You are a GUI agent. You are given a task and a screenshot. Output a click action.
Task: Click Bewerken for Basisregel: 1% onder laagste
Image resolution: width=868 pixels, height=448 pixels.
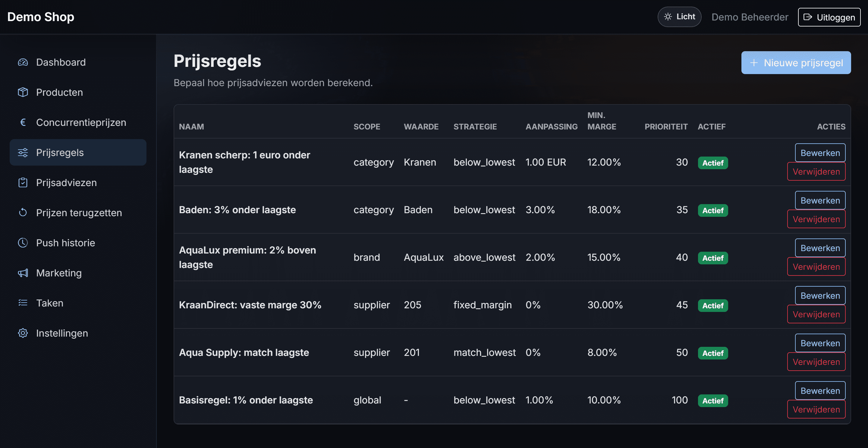point(820,391)
